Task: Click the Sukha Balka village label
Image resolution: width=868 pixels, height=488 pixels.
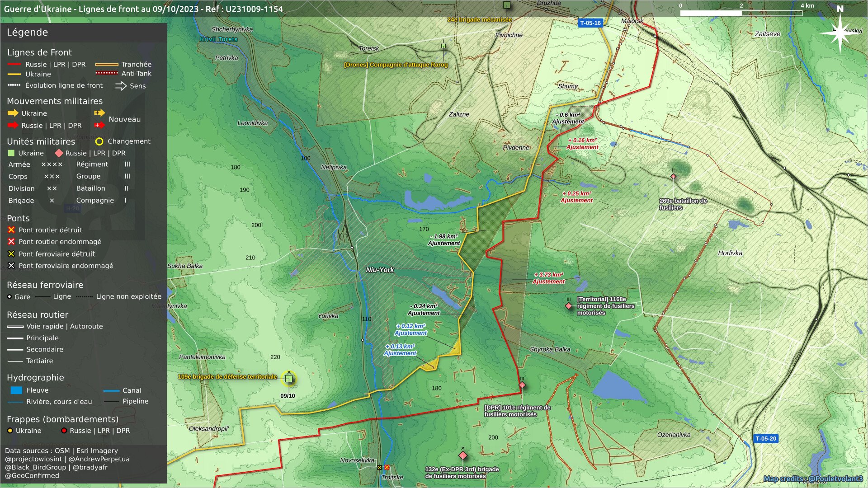Action: [x=185, y=266]
